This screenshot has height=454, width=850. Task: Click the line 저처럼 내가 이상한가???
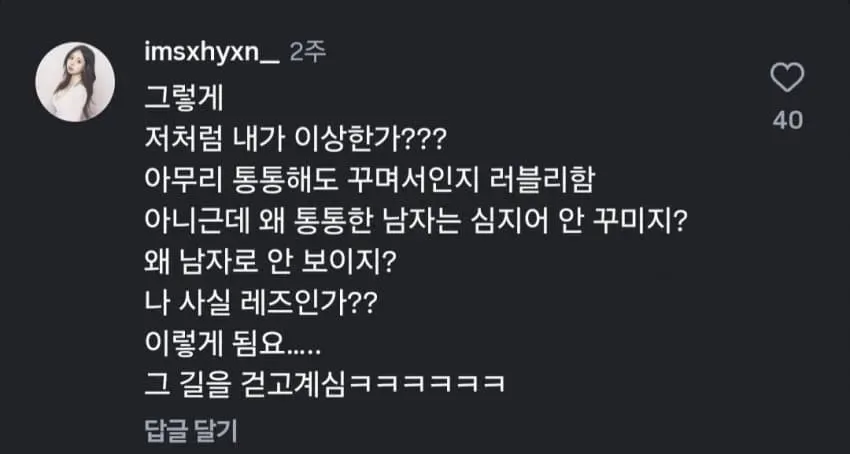[295, 143]
